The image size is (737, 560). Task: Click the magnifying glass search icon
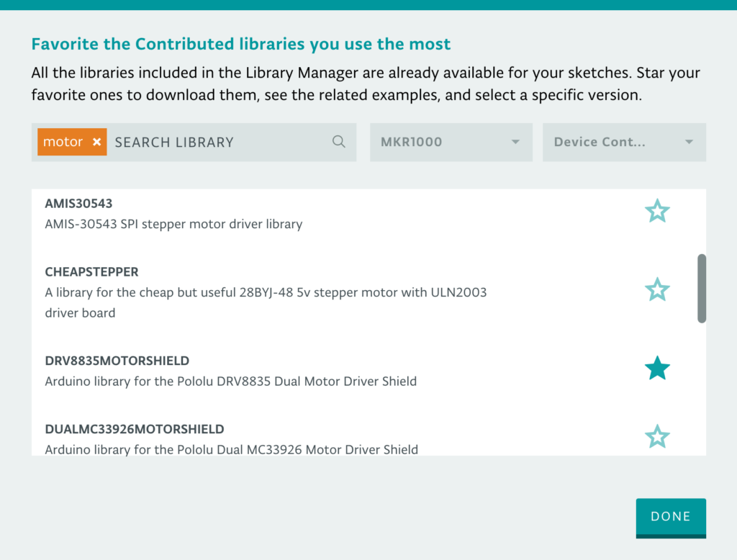click(338, 142)
